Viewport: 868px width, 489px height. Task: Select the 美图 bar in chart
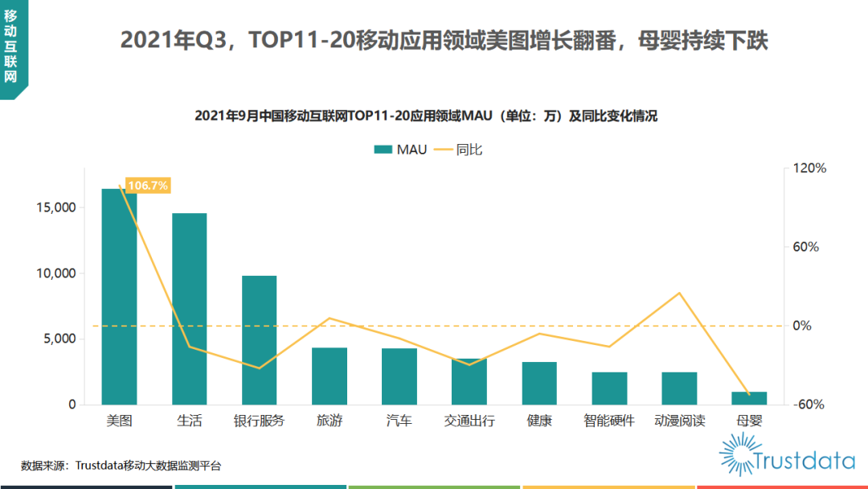[119, 296]
